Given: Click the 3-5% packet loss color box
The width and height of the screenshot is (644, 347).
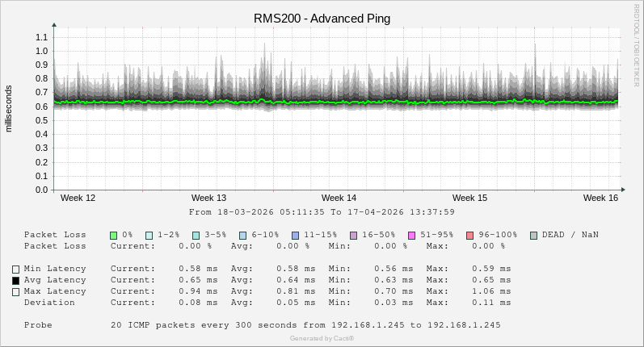Looking at the screenshot, I should (196, 235).
